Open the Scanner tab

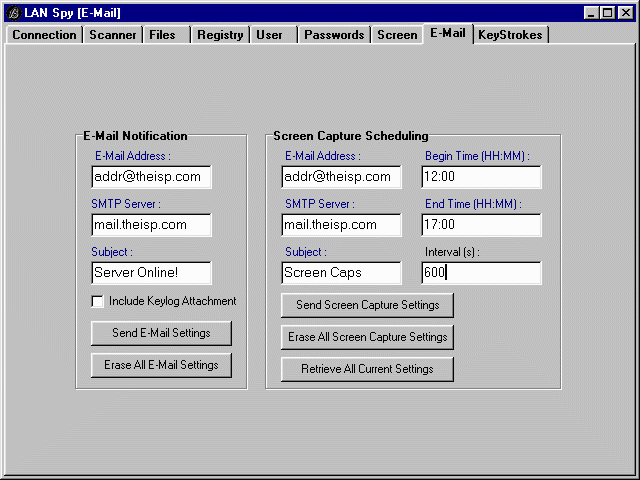[x=112, y=35]
